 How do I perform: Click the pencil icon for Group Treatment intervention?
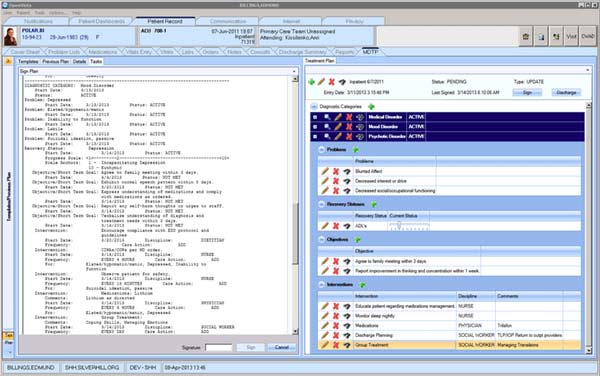tap(325, 345)
